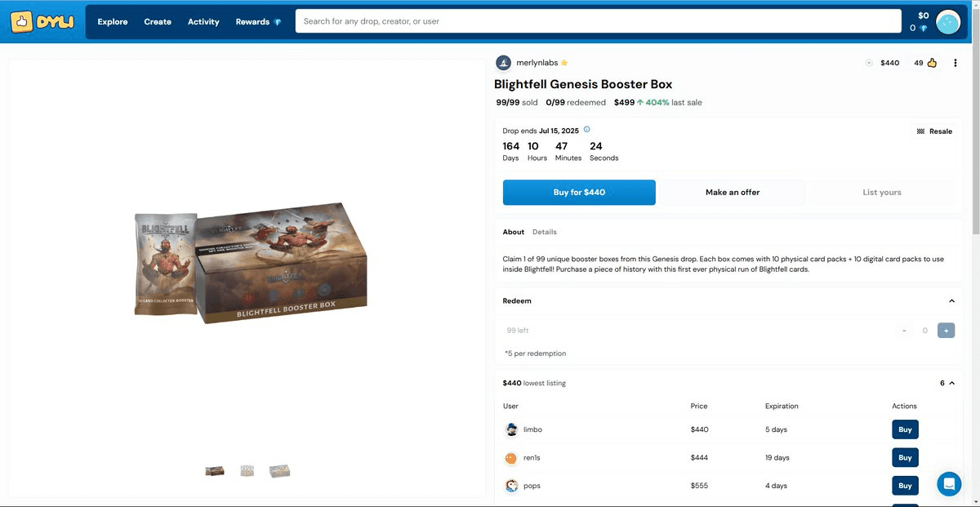Click limbo's user avatar
The width and height of the screenshot is (980, 507).
[511, 429]
